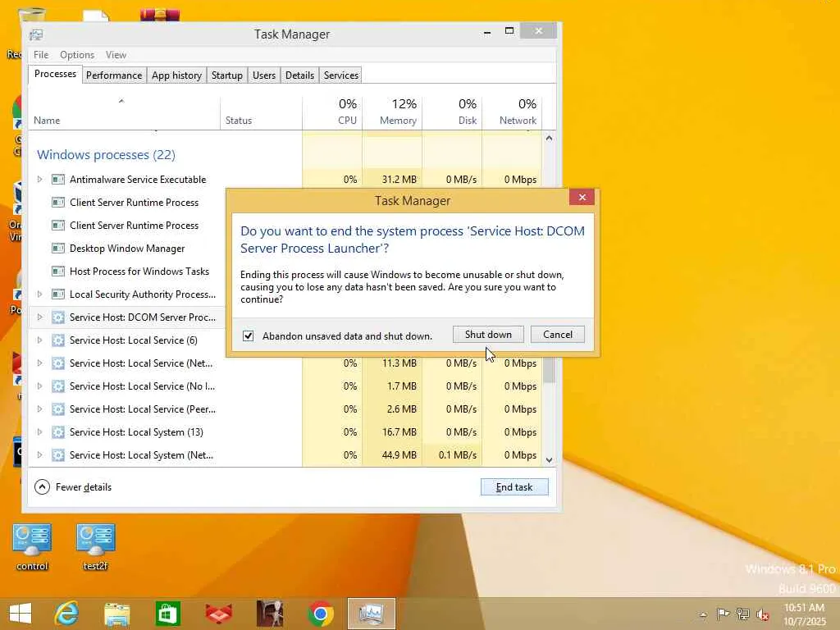Select the Host Process for Windows Tasks row
The image size is (840, 630).
tap(127, 272)
